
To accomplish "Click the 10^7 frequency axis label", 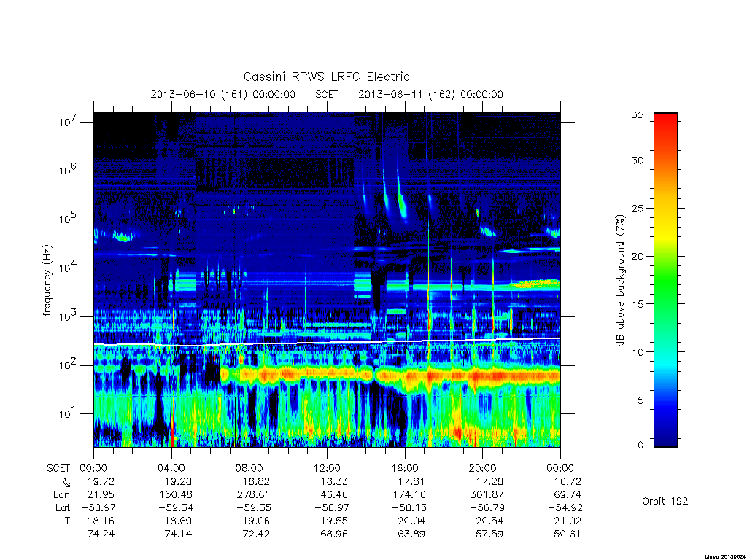I will [x=69, y=122].
